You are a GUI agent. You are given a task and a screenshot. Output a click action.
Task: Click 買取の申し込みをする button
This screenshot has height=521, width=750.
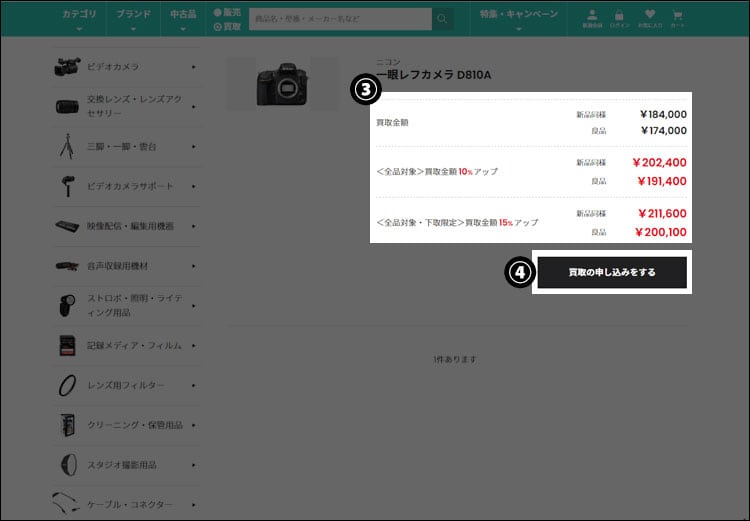point(612,272)
